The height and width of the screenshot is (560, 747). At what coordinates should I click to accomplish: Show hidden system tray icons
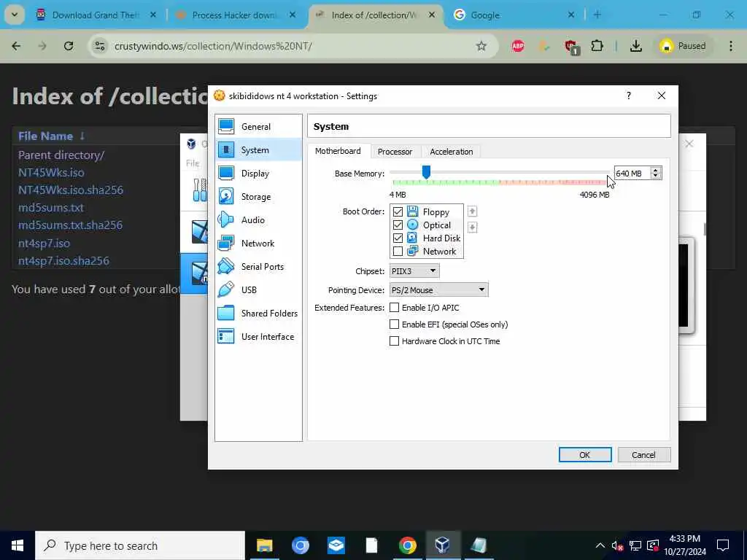pyautogui.click(x=600, y=545)
